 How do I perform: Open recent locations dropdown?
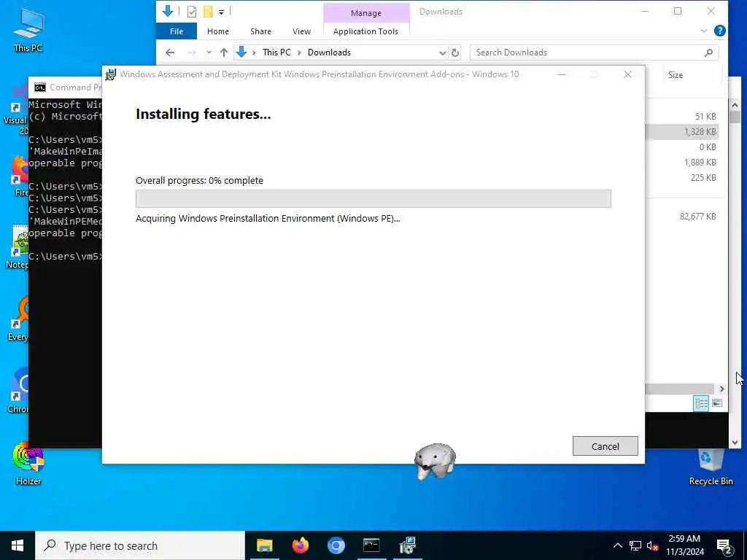209,52
